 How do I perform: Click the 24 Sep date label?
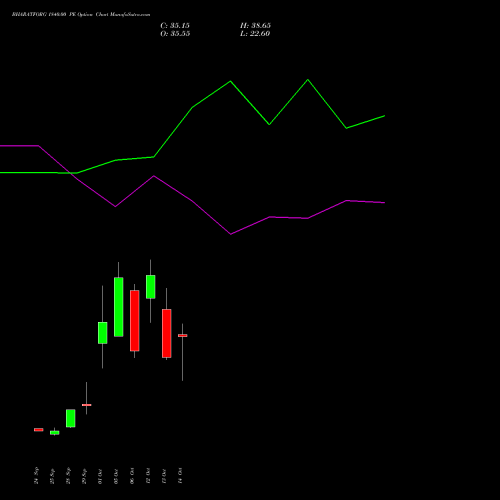pyautogui.click(x=36, y=476)
